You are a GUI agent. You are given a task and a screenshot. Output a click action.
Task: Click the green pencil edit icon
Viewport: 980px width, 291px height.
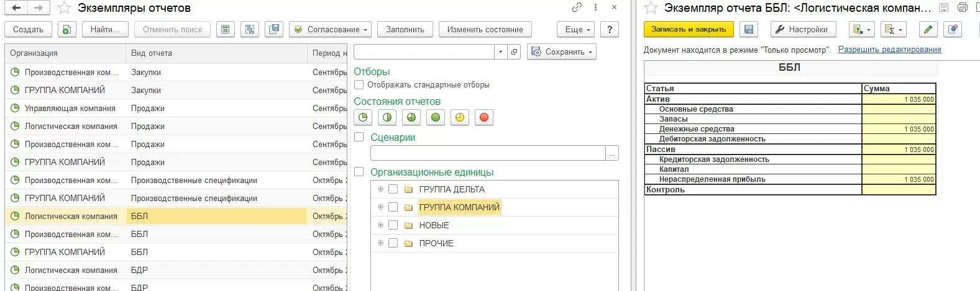point(927,29)
